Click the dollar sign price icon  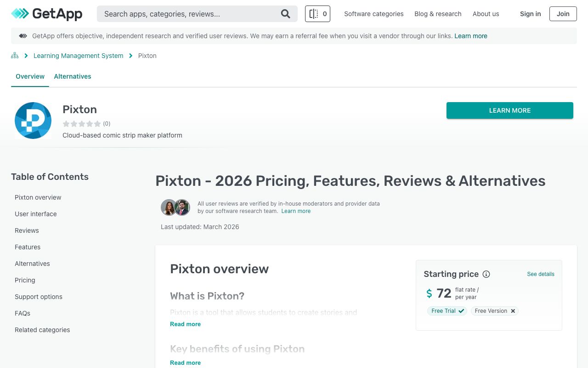coord(430,293)
